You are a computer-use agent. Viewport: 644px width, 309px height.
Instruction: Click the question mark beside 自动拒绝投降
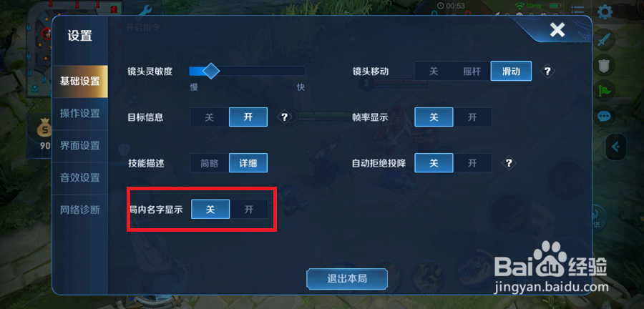[x=509, y=163]
